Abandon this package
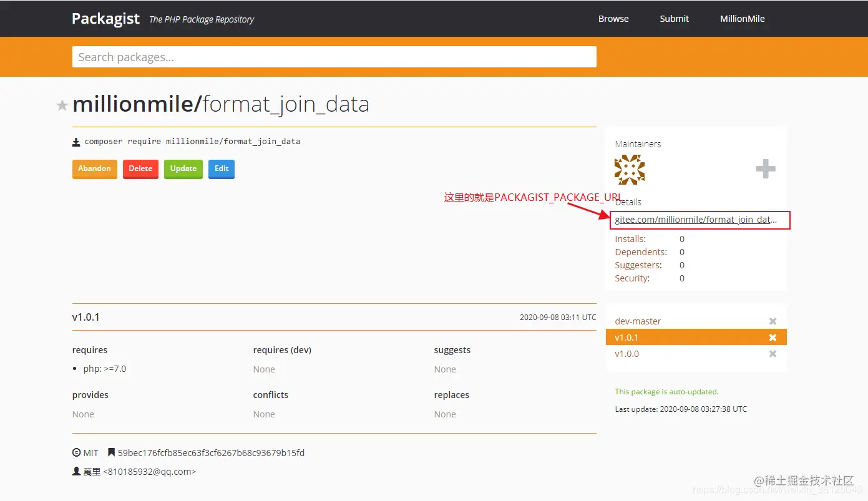The image size is (868, 501). (x=95, y=169)
